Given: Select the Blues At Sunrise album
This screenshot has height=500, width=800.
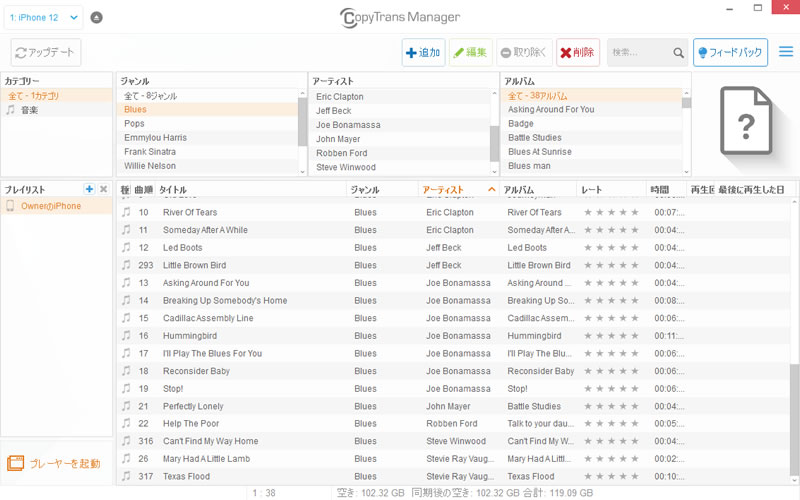Looking at the screenshot, I should point(592,152).
